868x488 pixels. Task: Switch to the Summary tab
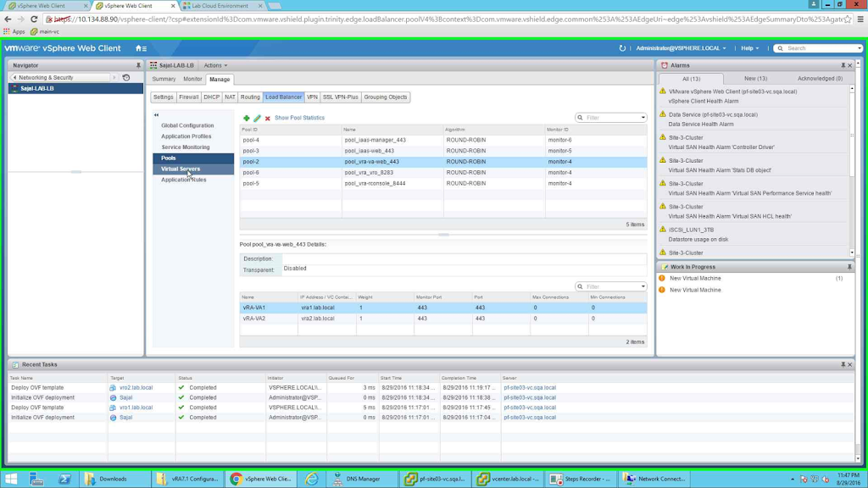pos(164,79)
